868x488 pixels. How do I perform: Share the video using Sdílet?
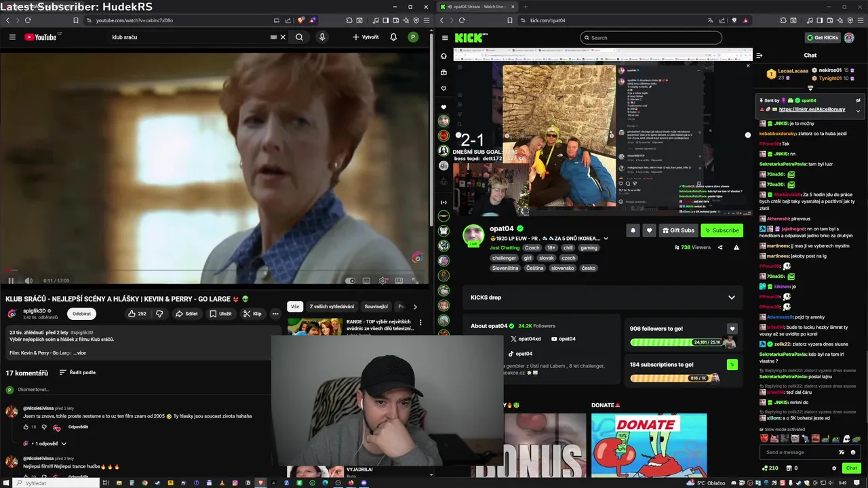[x=186, y=314]
